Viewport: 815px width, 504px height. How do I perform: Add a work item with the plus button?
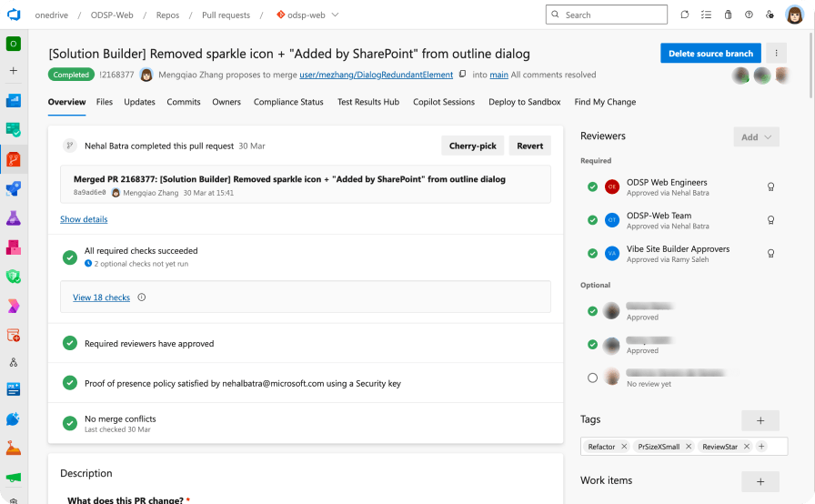click(x=760, y=481)
